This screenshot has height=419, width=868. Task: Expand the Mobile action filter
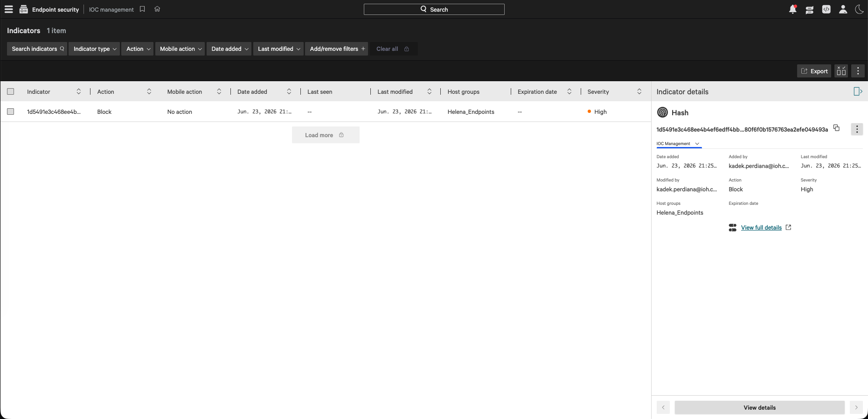click(x=181, y=49)
